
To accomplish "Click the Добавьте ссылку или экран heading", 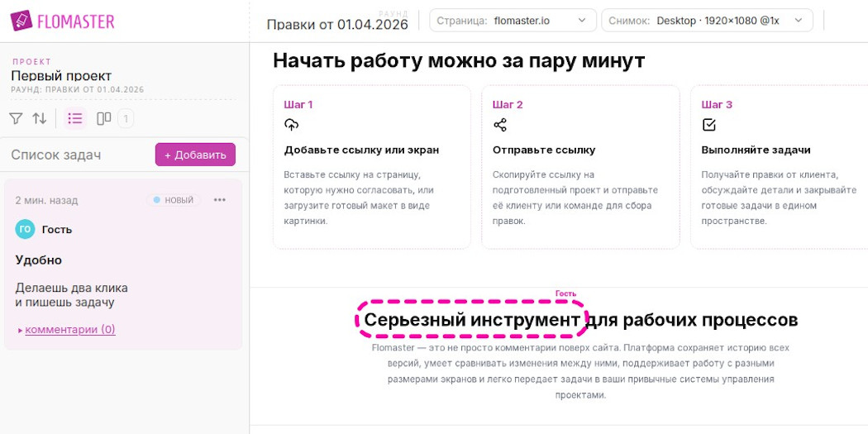I will [361, 150].
